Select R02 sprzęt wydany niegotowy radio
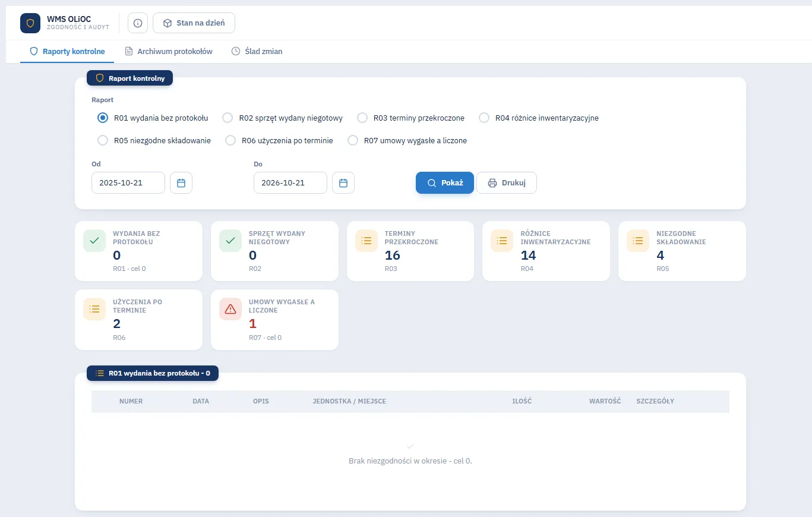This screenshot has width=812, height=517. pyautogui.click(x=228, y=118)
